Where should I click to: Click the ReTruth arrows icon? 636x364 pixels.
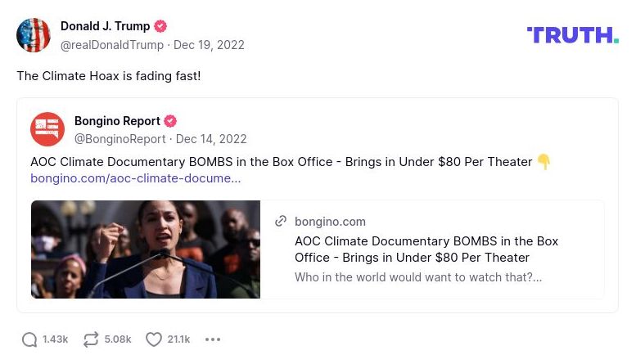[x=91, y=339]
